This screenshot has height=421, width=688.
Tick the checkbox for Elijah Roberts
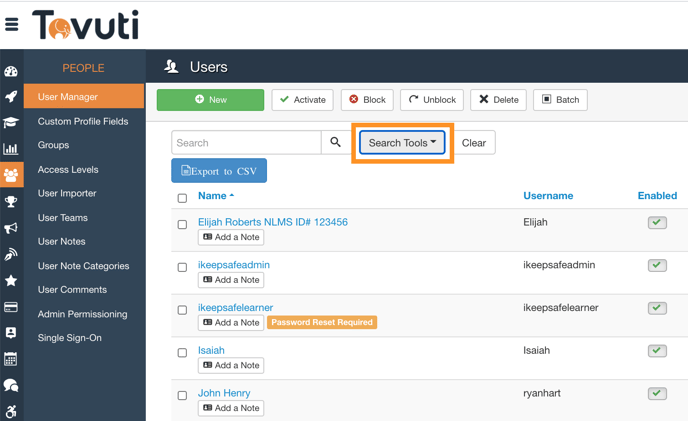182,225
